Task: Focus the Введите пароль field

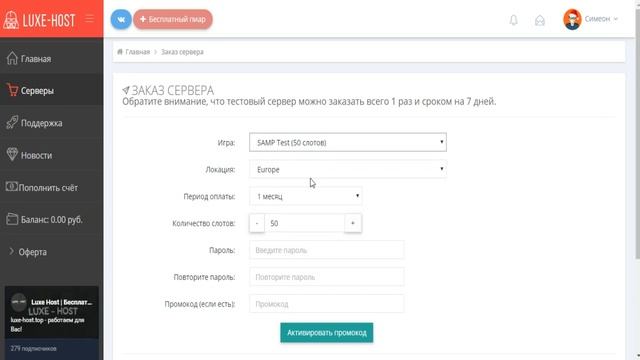Action: 327,250
